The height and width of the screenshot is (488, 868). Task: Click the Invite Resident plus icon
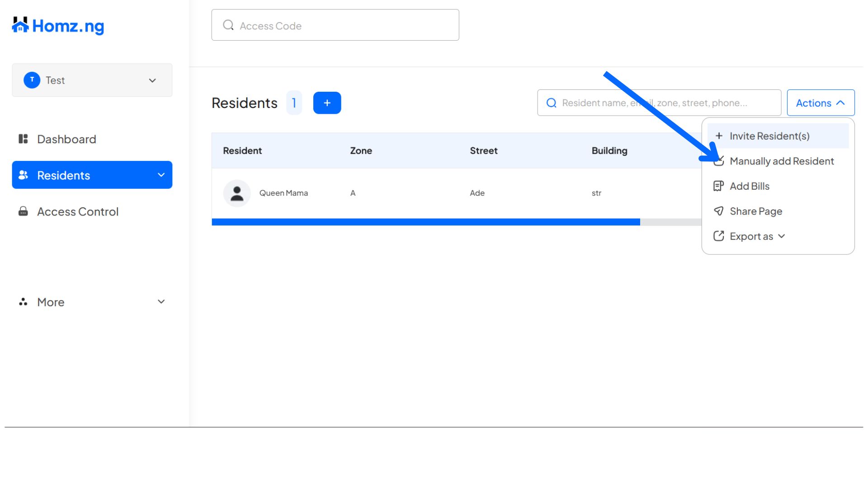(719, 136)
